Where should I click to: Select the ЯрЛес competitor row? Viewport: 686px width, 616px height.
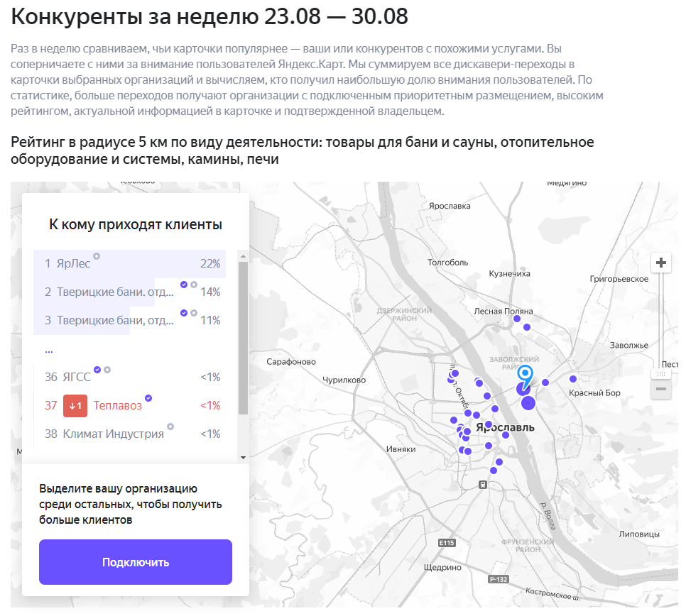coord(130,263)
